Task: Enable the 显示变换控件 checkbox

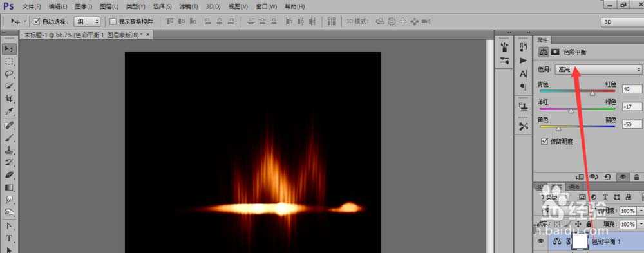Action: [113, 21]
